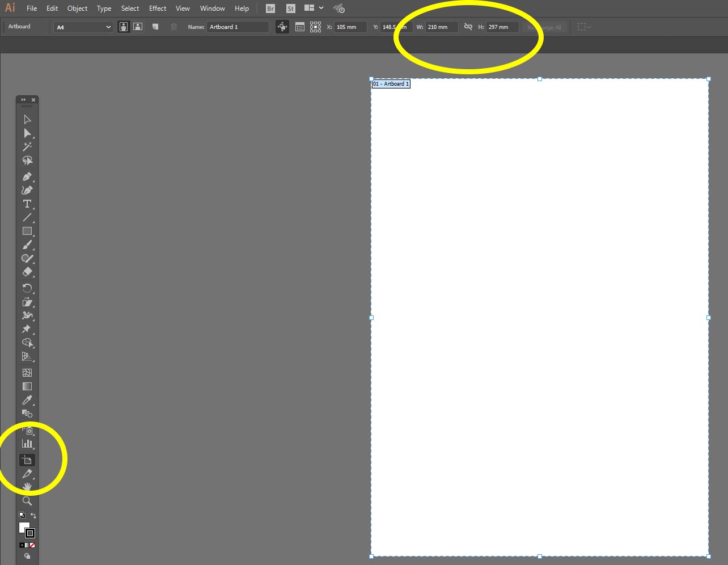Select the Eraser tool

click(27, 272)
